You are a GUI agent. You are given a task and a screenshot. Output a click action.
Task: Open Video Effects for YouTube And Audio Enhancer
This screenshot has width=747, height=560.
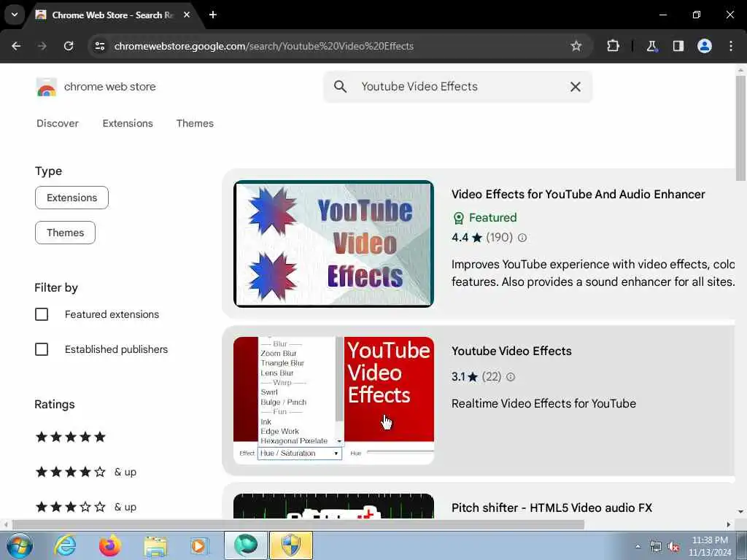coord(578,194)
